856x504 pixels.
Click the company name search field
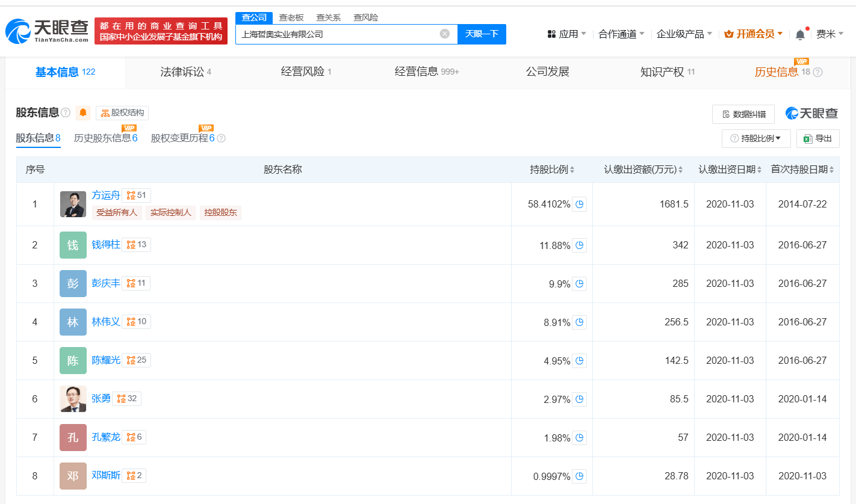click(337, 34)
